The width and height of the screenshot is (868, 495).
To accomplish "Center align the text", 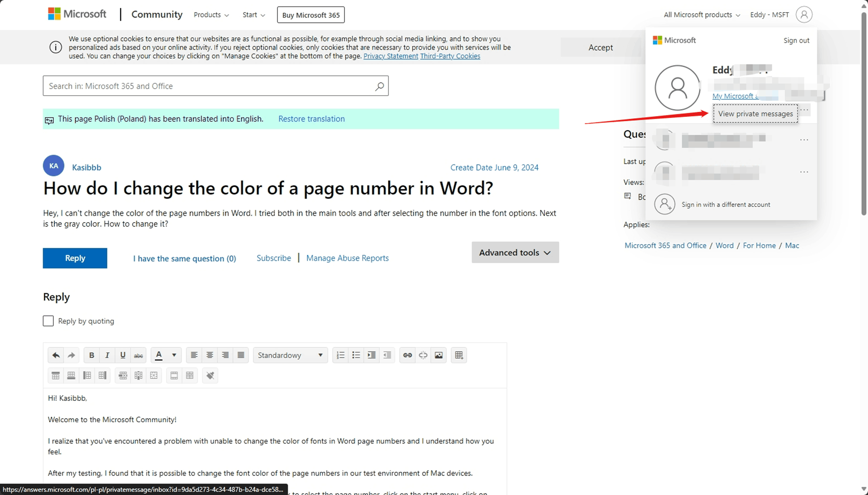I will pos(210,355).
